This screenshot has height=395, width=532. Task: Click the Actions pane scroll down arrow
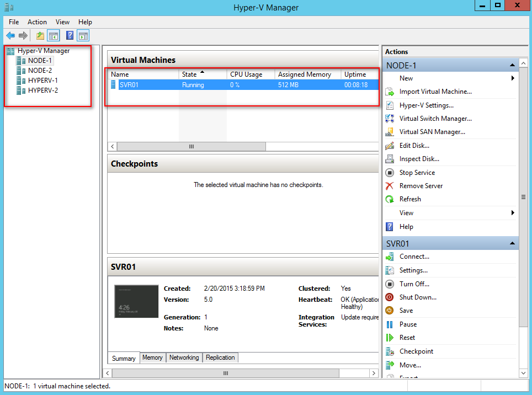pos(524,373)
